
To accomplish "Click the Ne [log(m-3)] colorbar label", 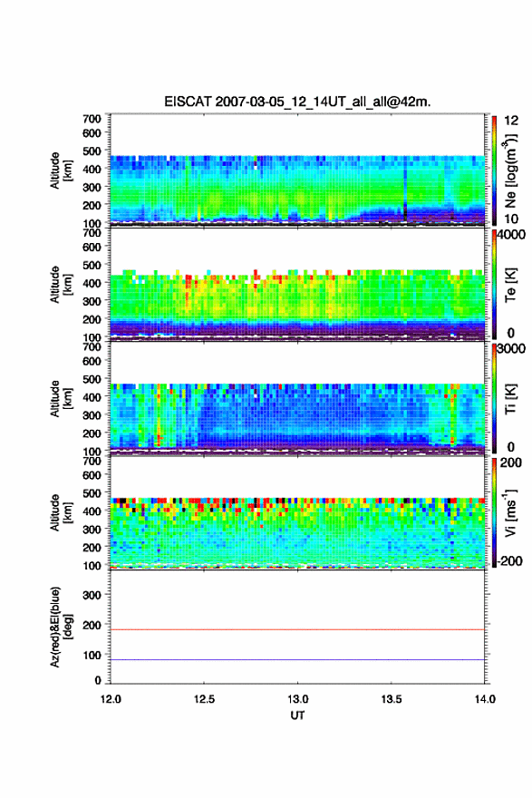I will click(x=511, y=171).
